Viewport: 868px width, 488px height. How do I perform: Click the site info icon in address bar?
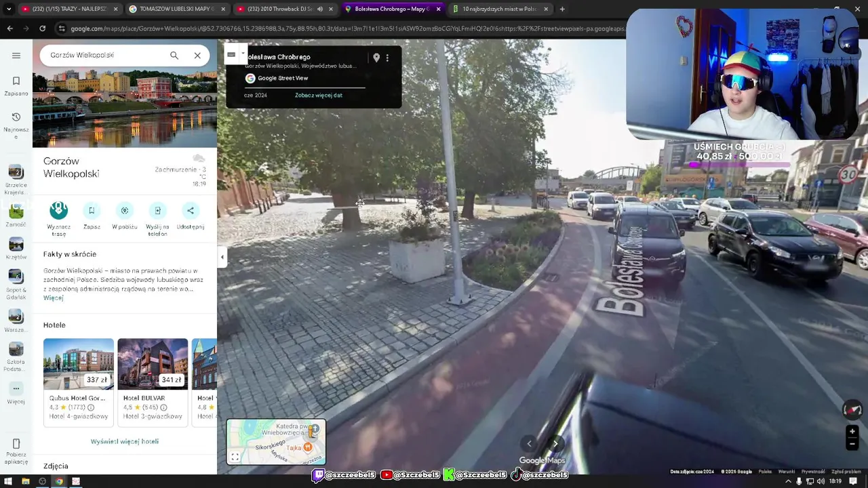pos(62,28)
